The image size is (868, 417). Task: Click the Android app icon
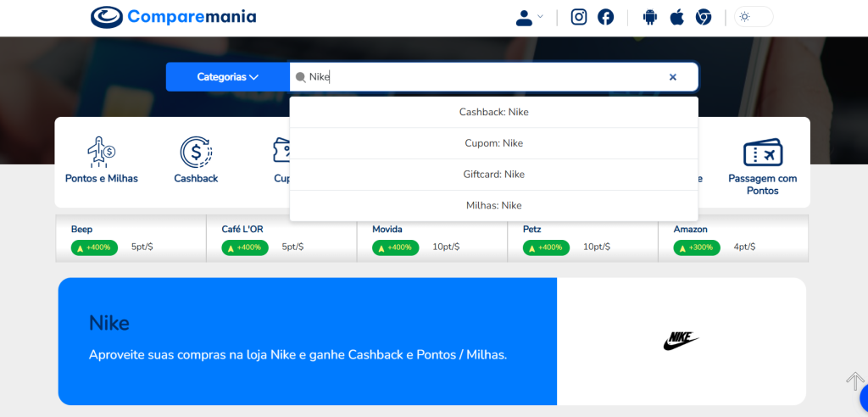coord(650,17)
